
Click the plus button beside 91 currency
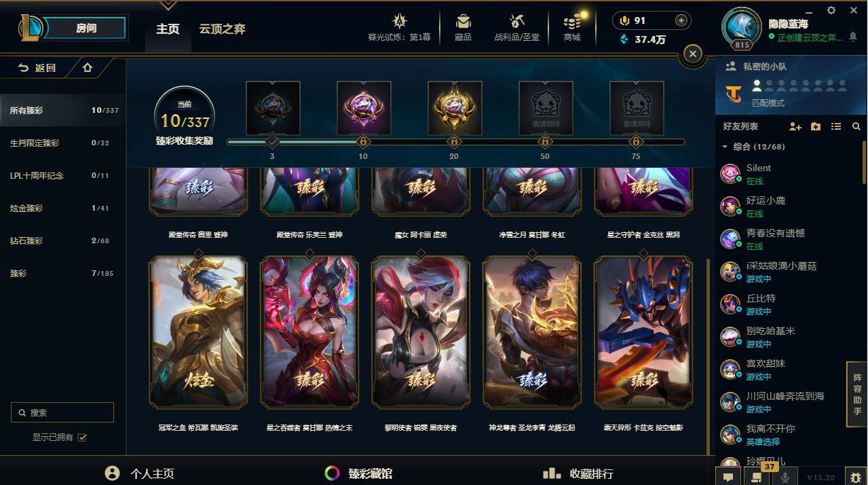coord(681,20)
